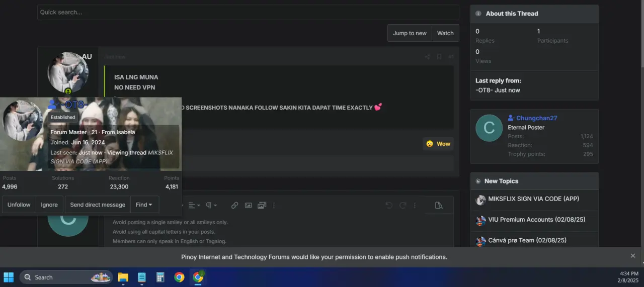Click the Established badge in user card

pyautogui.click(x=63, y=117)
